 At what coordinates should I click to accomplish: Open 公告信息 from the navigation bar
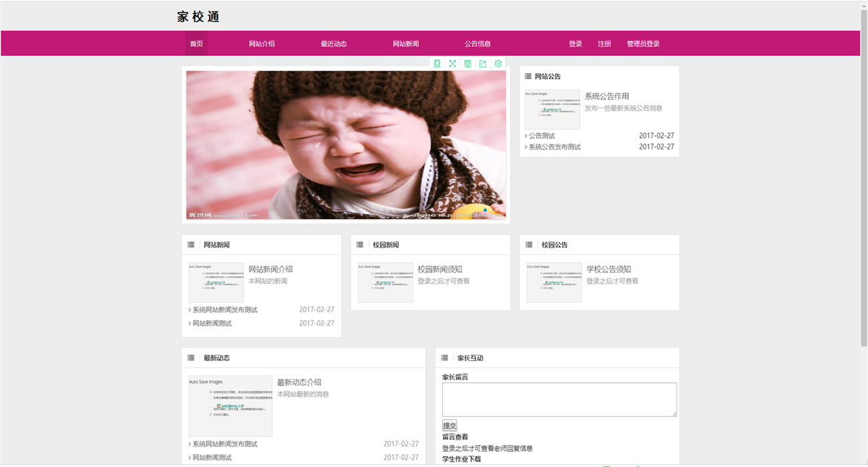pyautogui.click(x=477, y=44)
